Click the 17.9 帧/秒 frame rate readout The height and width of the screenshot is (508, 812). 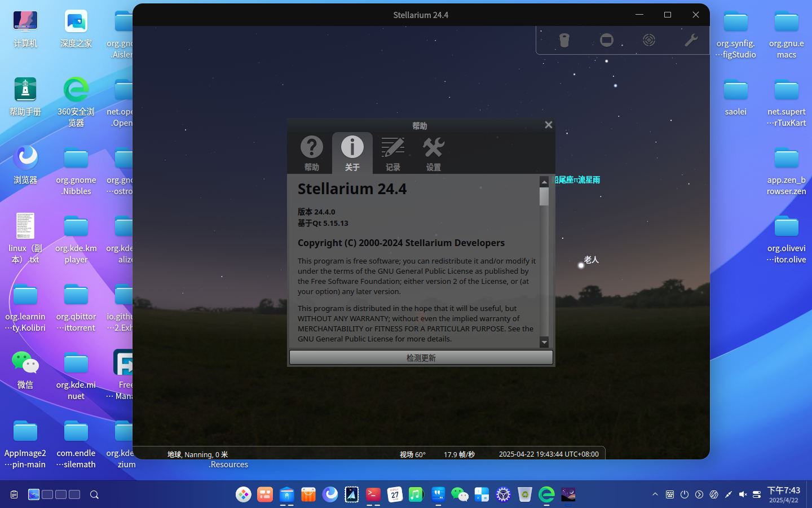pyautogui.click(x=459, y=454)
